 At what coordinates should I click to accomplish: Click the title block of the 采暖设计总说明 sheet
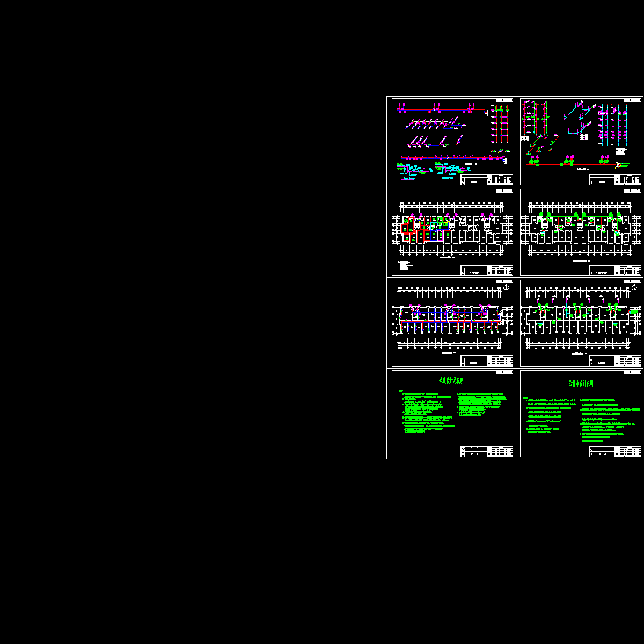(x=487, y=451)
